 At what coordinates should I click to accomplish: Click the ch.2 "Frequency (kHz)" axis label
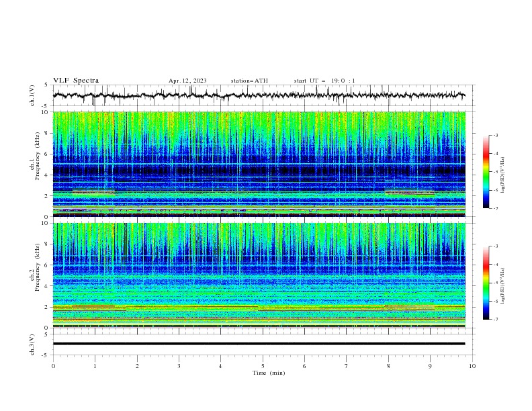click(37, 267)
